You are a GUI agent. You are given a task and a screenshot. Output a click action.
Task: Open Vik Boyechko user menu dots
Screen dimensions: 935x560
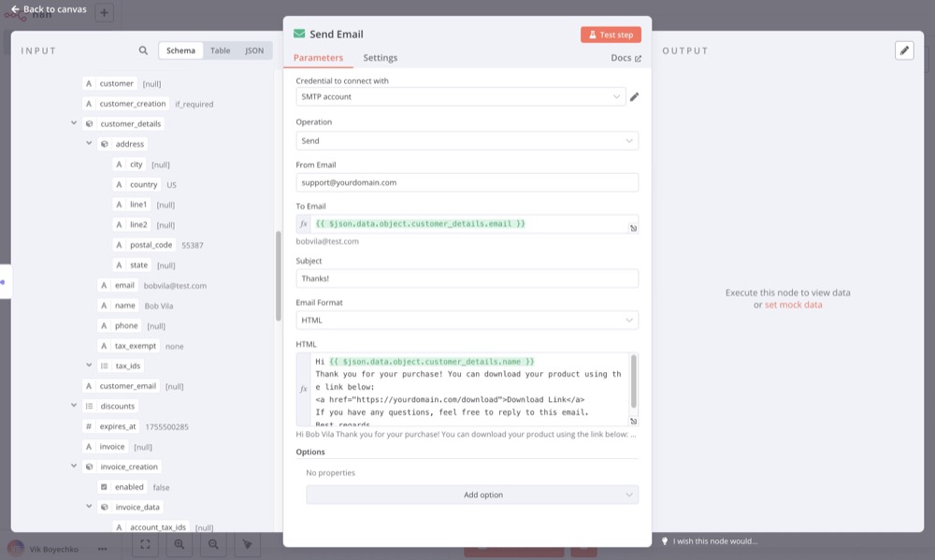[x=102, y=549]
